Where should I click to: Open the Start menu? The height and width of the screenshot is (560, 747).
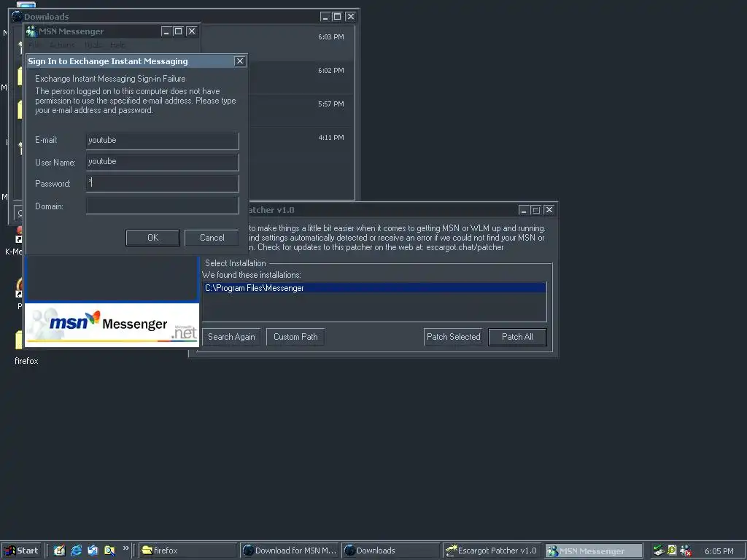click(x=21, y=551)
